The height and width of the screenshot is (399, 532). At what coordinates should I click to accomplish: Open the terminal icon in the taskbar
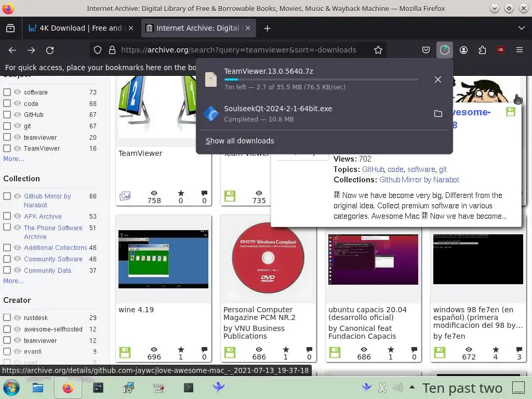pos(188,388)
